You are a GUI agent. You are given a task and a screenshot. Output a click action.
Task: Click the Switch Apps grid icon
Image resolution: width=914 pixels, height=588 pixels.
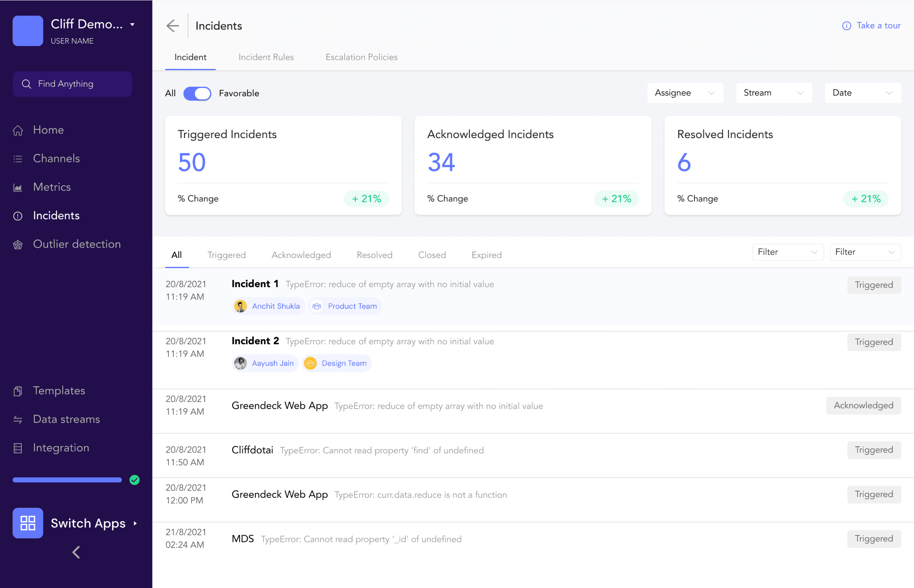pyautogui.click(x=28, y=523)
